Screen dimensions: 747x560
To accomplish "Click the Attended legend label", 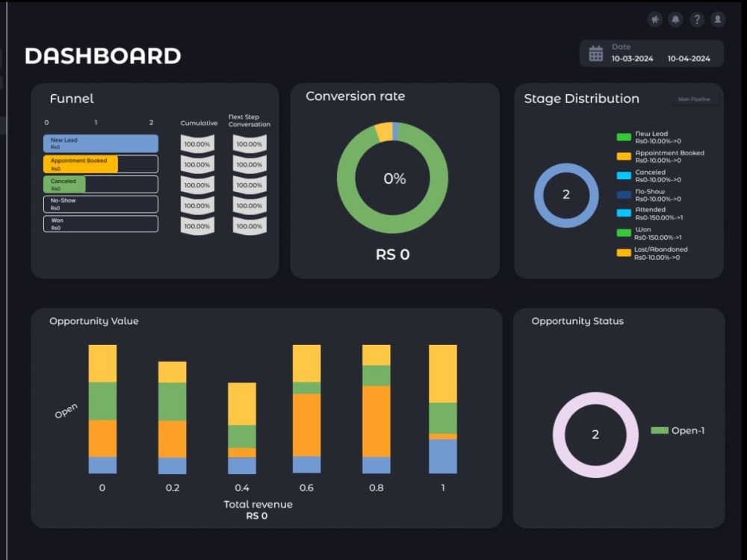I will [651, 210].
